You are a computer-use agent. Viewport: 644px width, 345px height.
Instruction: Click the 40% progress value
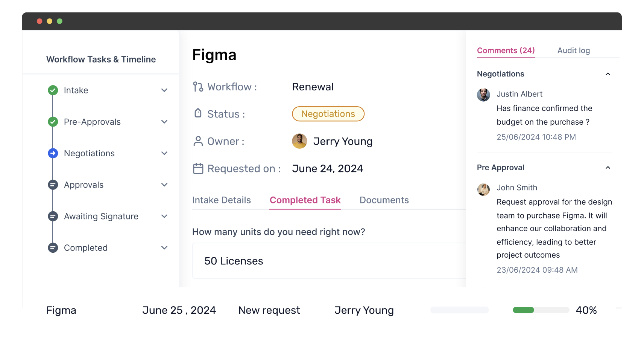586,310
